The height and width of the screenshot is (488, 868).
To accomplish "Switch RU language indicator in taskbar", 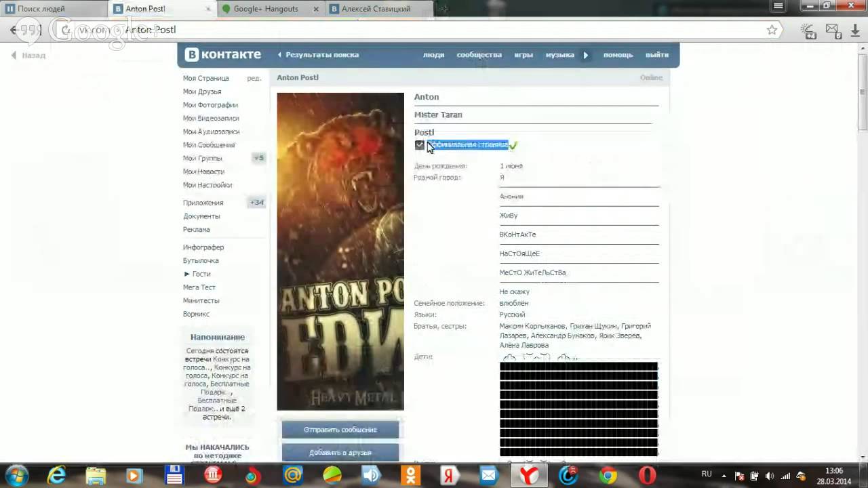I will (707, 474).
